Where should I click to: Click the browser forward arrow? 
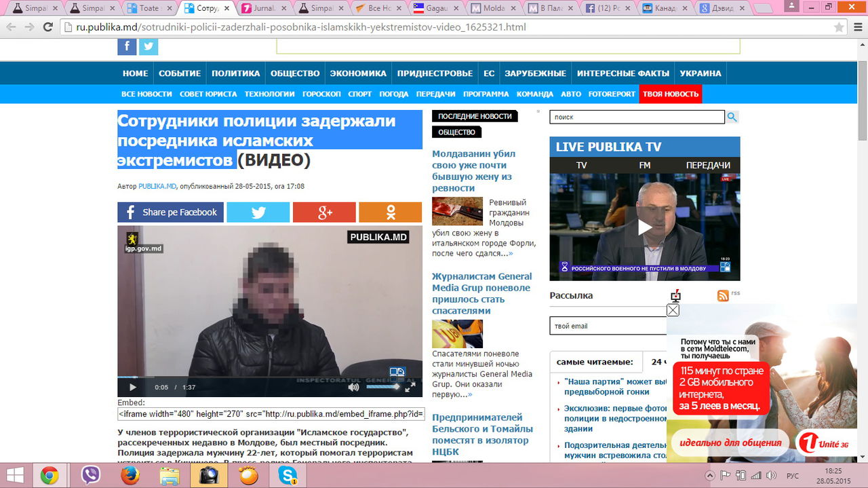[29, 27]
